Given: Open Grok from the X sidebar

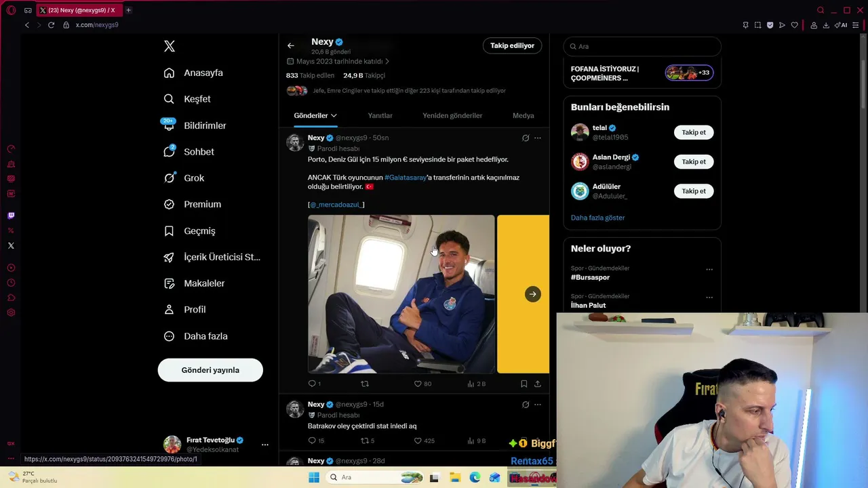Looking at the screenshot, I should click(184, 178).
